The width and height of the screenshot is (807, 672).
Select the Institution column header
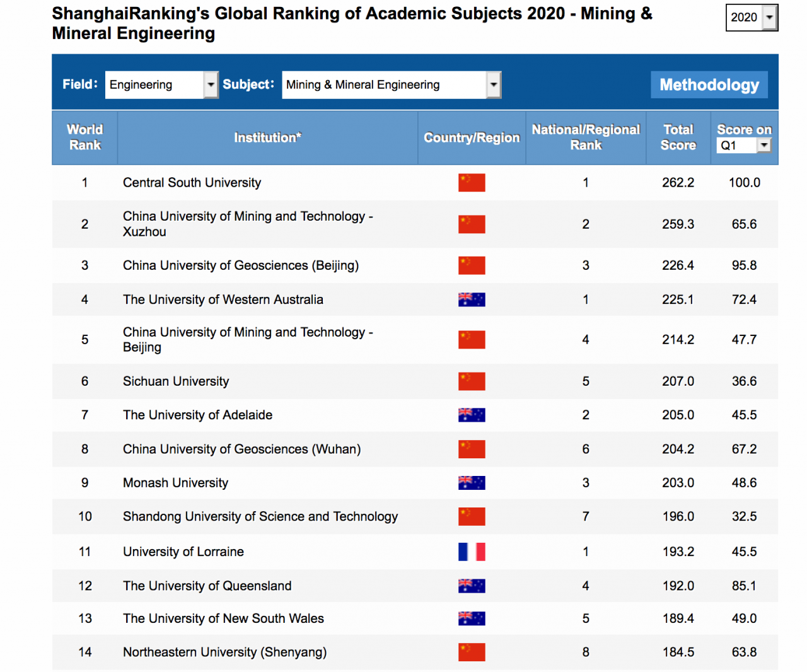click(x=267, y=137)
